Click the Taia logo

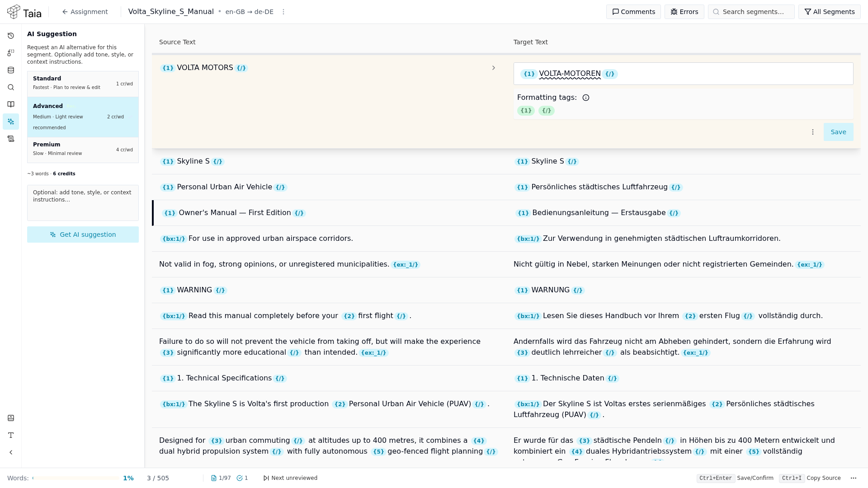pyautogui.click(x=24, y=12)
